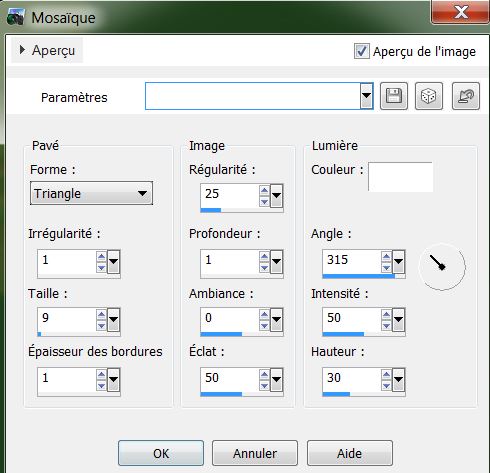Click the Mosaïque title bar app icon

pos(16,17)
